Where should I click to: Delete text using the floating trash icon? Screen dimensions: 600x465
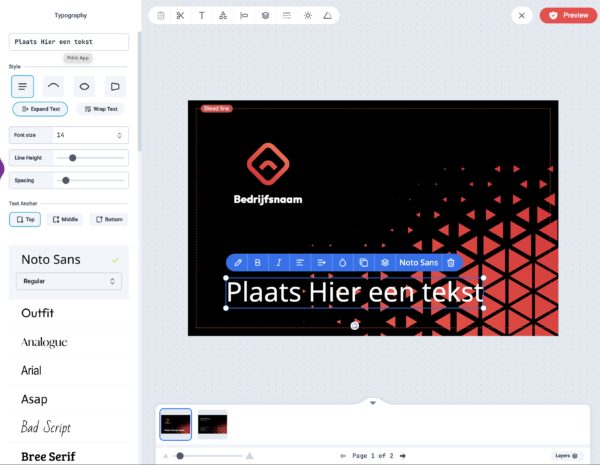pyautogui.click(x=451, y=262)
